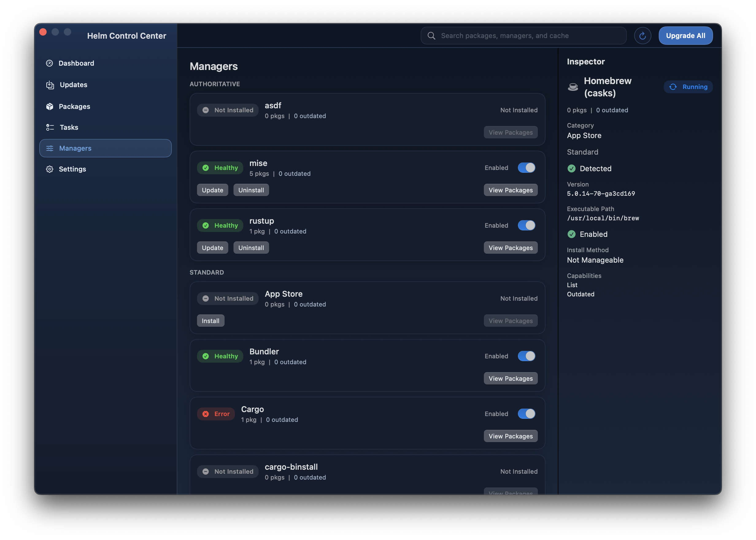Switch to the Managers sidebar entry

(75, 148)
